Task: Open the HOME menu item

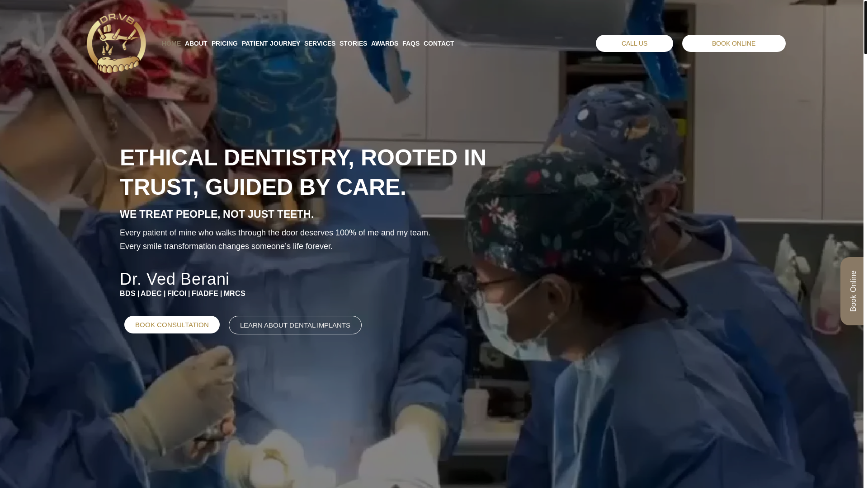Action: pos(171,43)
